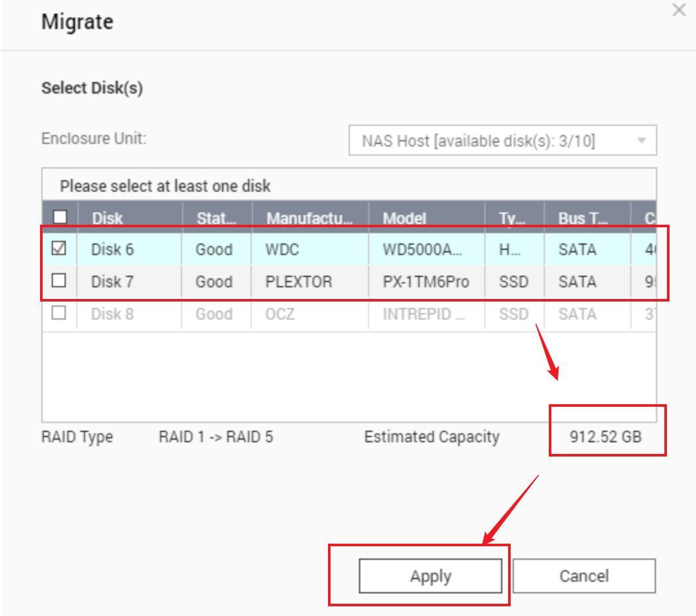
Task: Sort by the Disk column header
Action: point(130,218)
